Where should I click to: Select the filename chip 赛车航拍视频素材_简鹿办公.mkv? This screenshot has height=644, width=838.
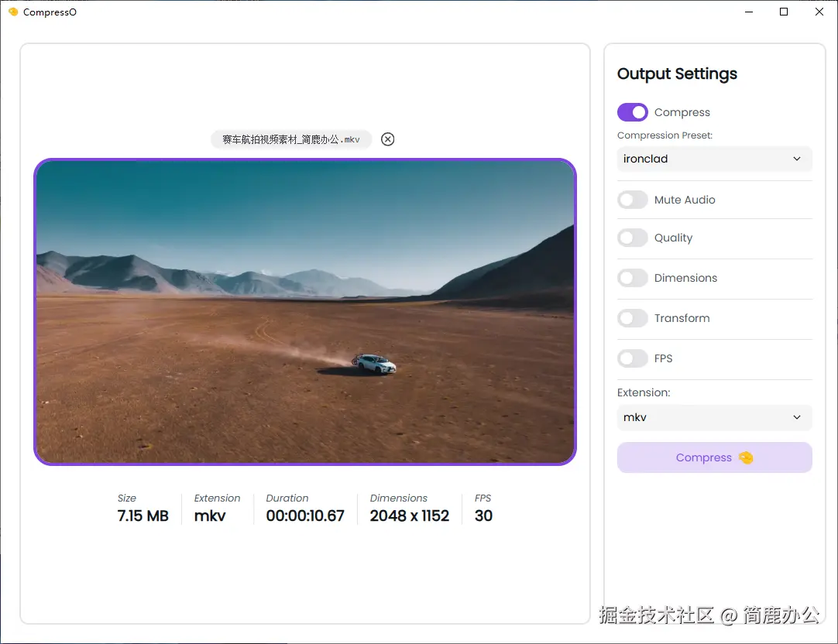292,139
